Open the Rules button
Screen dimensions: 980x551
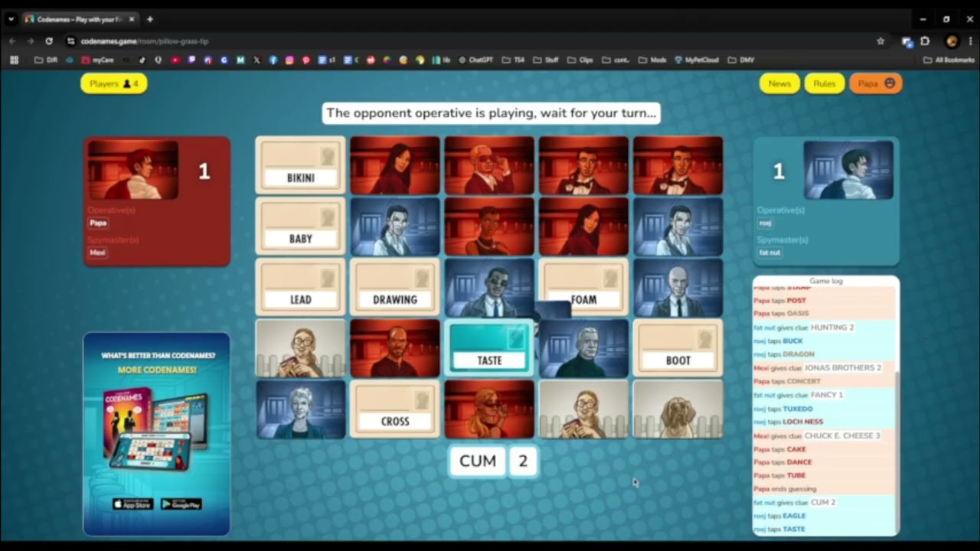(825, 83)
